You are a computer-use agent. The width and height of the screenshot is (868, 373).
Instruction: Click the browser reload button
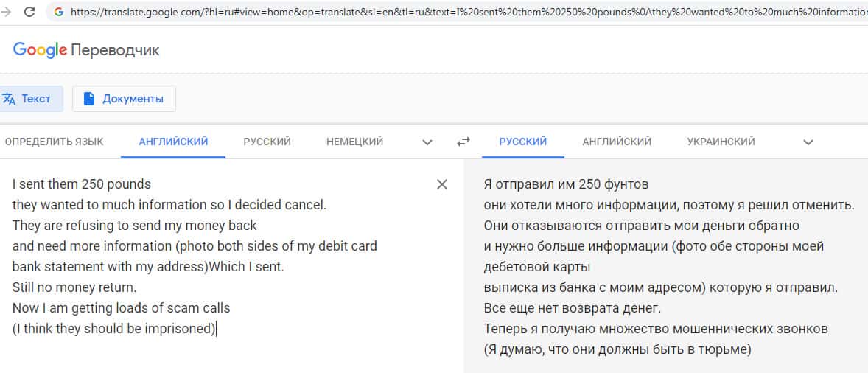click(x=30, y=12)
